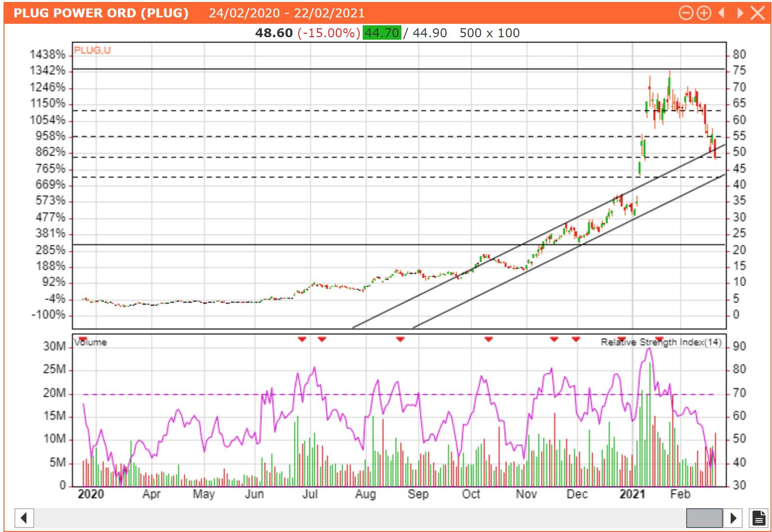The width and height of the screenshot is (772, 532).
Task: Click the red event marker in late June
Action: [x=302, y=339]
